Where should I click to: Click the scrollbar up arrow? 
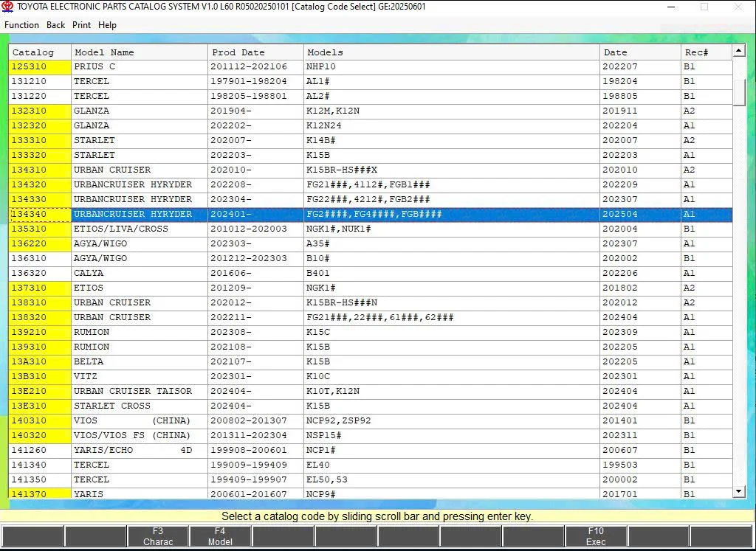(738, 50)
